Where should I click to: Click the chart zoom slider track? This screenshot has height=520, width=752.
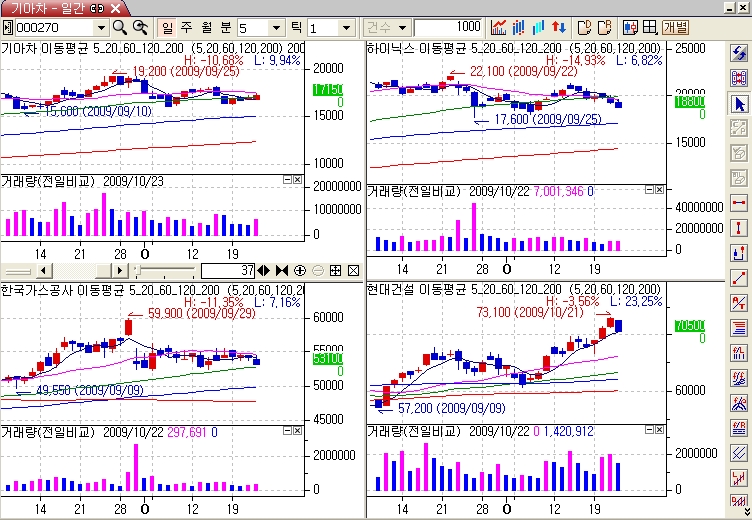(165, 271)
